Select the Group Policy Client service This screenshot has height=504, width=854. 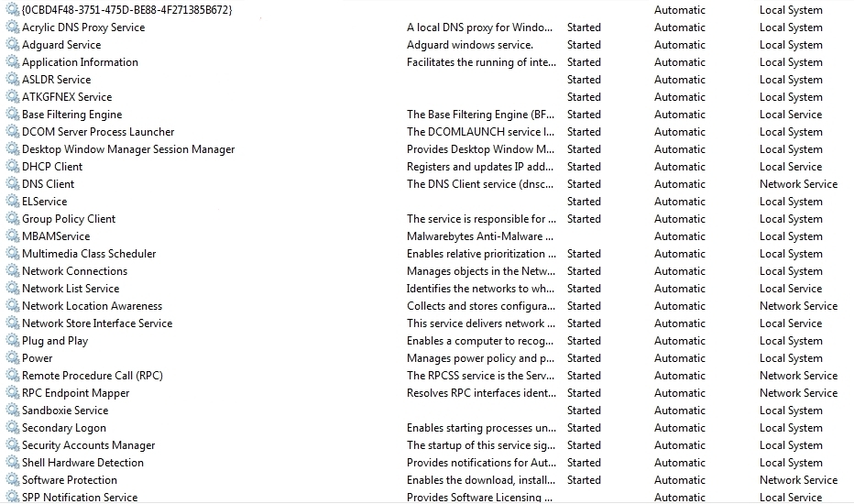69,219
